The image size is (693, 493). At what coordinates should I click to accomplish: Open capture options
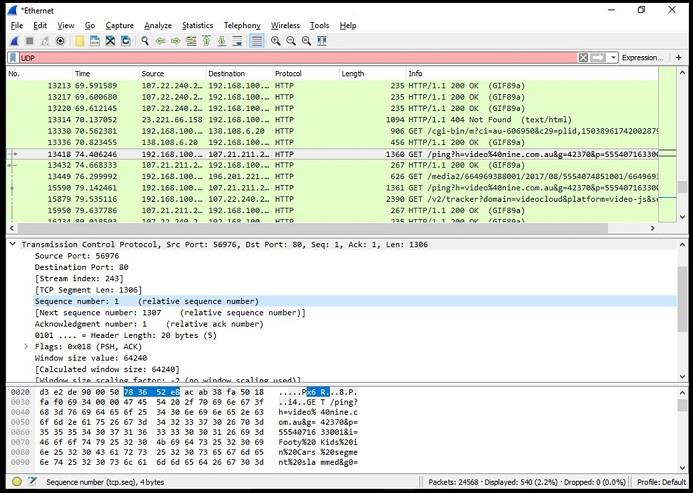click(x=61, y=41)
